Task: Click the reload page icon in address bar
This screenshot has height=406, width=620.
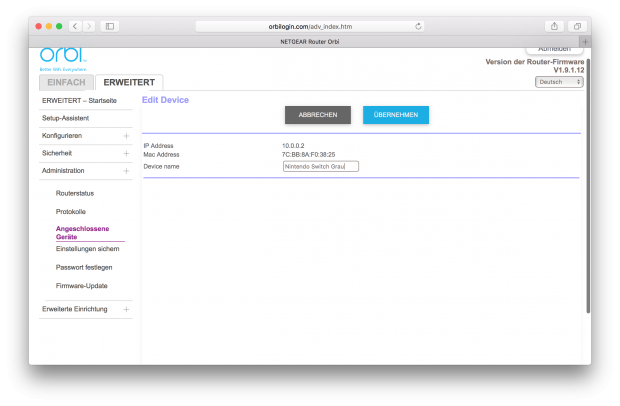Action: (418, 25)
